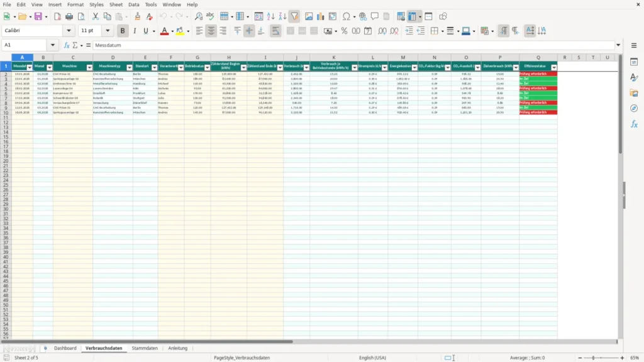Open a file via the Open folder icon

click(x=22, y=16)
